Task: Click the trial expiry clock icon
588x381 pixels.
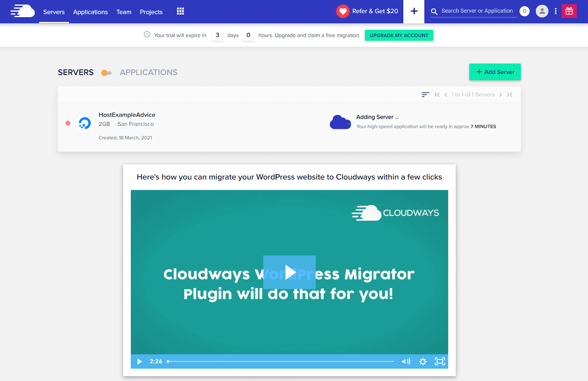Action: (147, 35)
